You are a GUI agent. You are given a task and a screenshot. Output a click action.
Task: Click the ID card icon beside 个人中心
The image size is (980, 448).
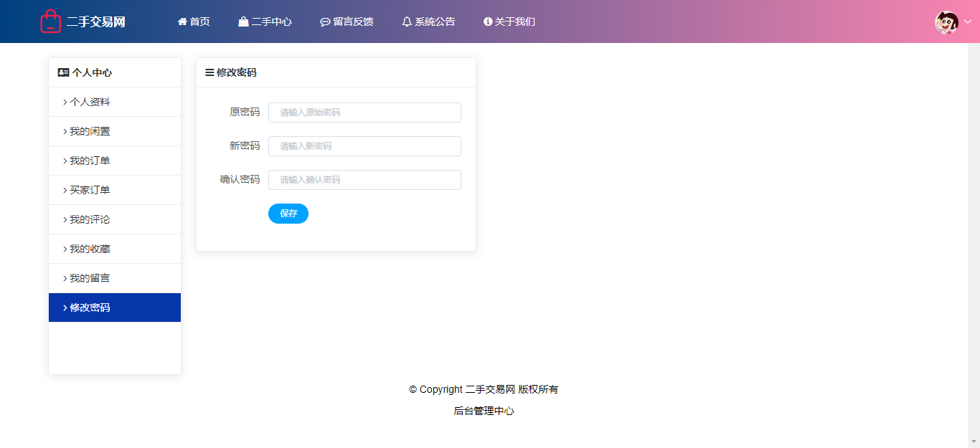63,72
